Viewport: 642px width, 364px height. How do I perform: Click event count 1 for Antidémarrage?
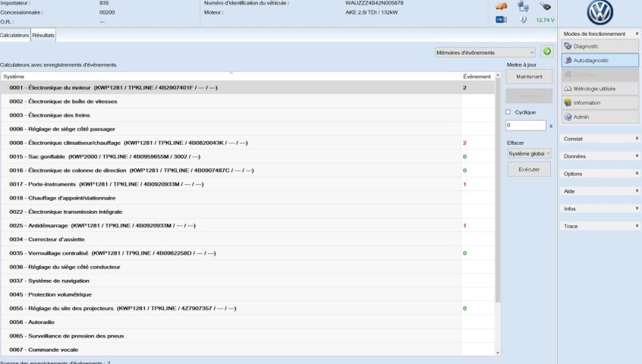[464, 225]
